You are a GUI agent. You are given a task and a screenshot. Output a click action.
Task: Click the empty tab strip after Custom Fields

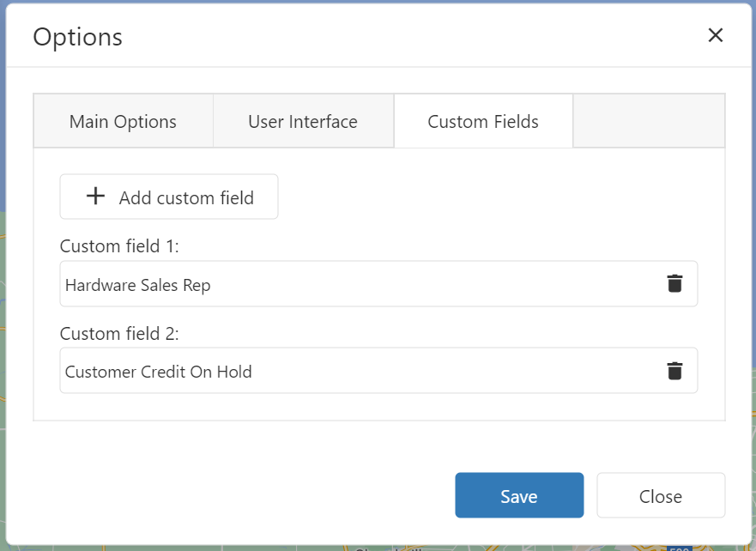649,121
